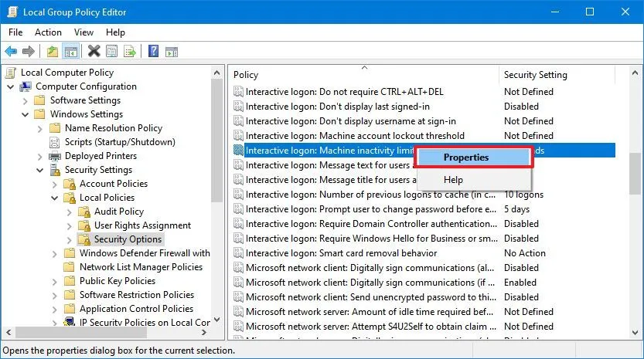
Task: Choose Properties from the context menu
Action: 474,157
